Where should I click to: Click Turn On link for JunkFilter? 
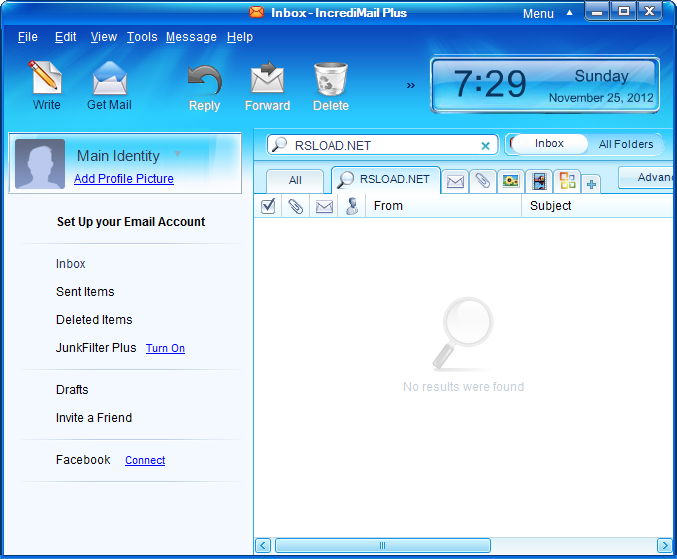point(165,348)
